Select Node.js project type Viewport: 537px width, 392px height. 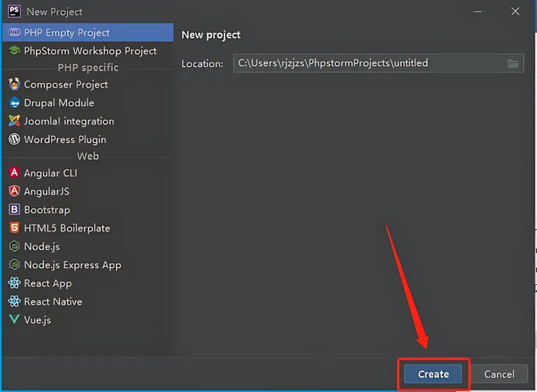pos(88,246)
